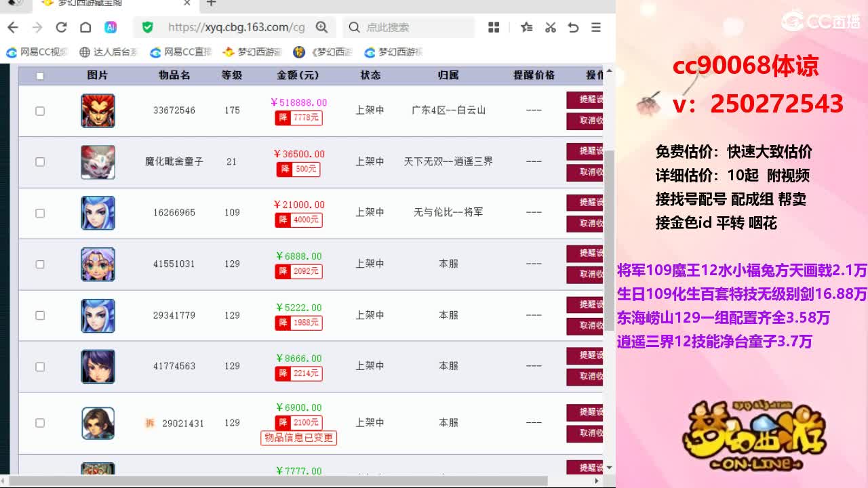Image resolution: width=868 pixels, height=488 pixels.
Task: Open the avatar image for item 41551031
Action: tap(98, 264)
